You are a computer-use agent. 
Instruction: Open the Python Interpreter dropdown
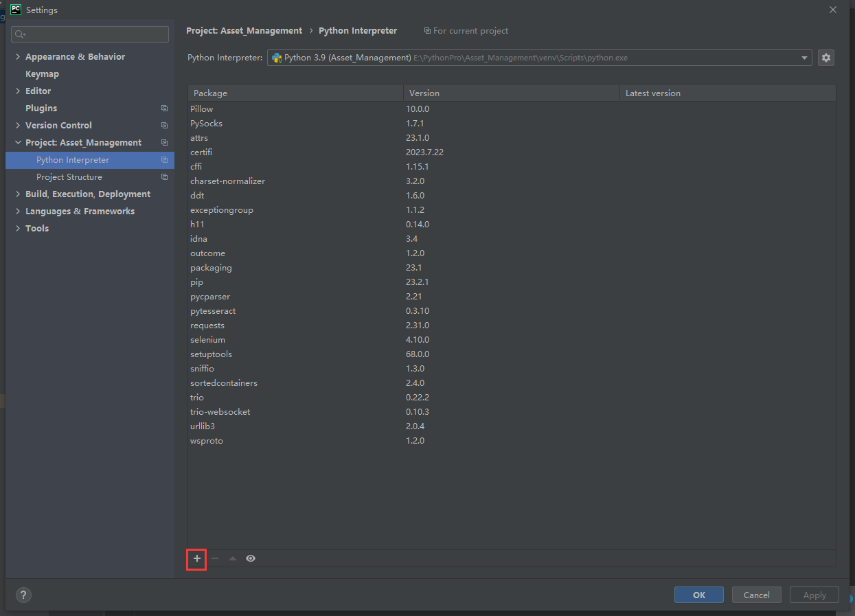(540, 58)
